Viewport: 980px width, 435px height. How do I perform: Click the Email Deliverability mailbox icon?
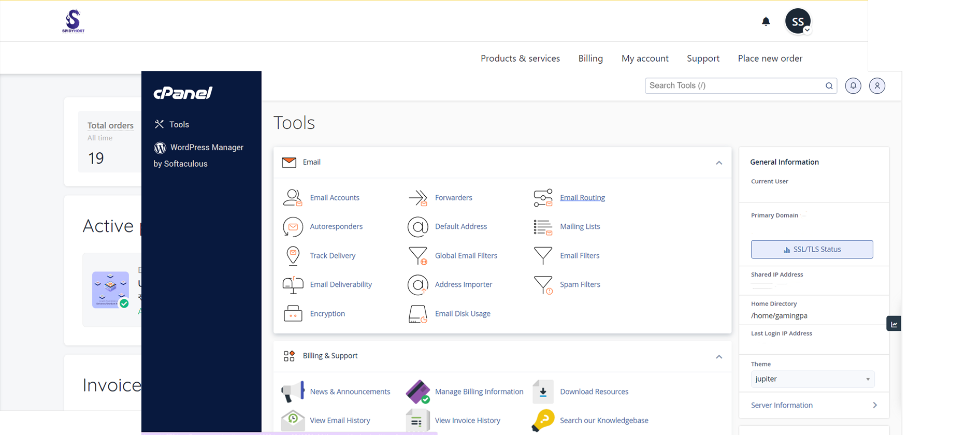pos(293,285)
